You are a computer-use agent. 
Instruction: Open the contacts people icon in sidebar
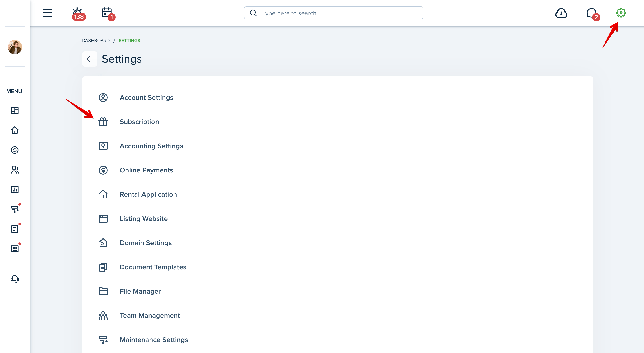point(15,170)
